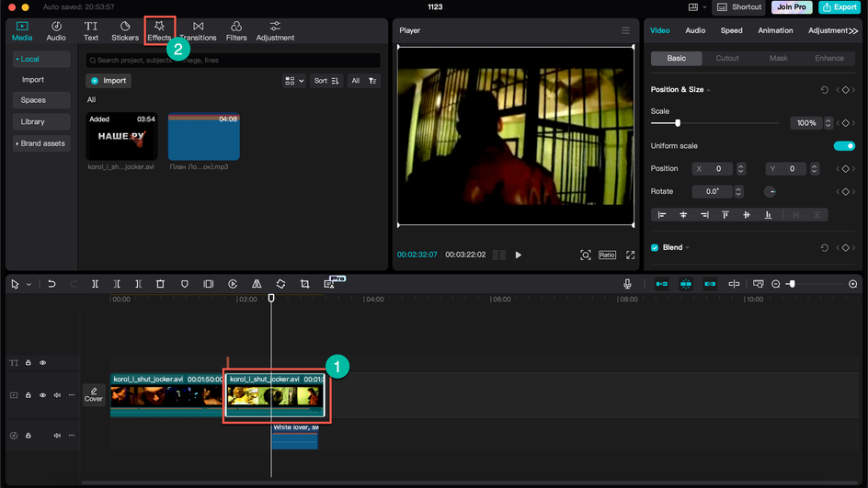This screenshot has height=488, width=868.
Task: Click the microphone record voiceover icon
Action: pos(627,284)
